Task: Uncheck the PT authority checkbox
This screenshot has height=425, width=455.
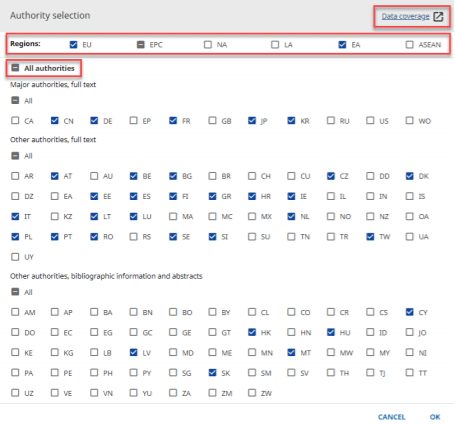Action: click(x=55, y=236)
